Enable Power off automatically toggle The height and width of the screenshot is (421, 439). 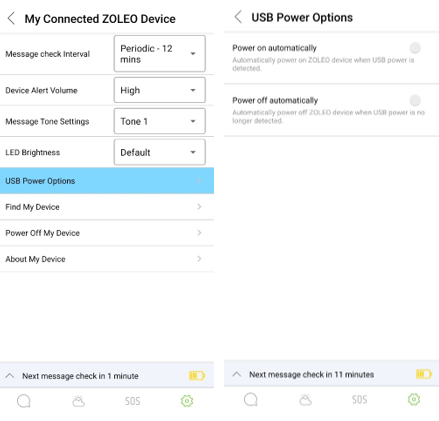click(x=415, y=100)
